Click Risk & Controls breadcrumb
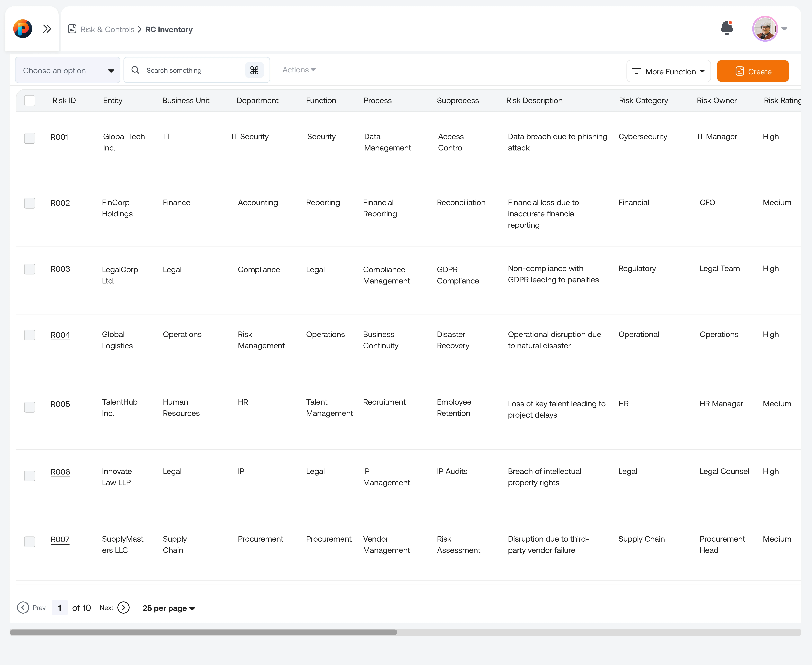812x665 pixels. (x=107, y=29)
